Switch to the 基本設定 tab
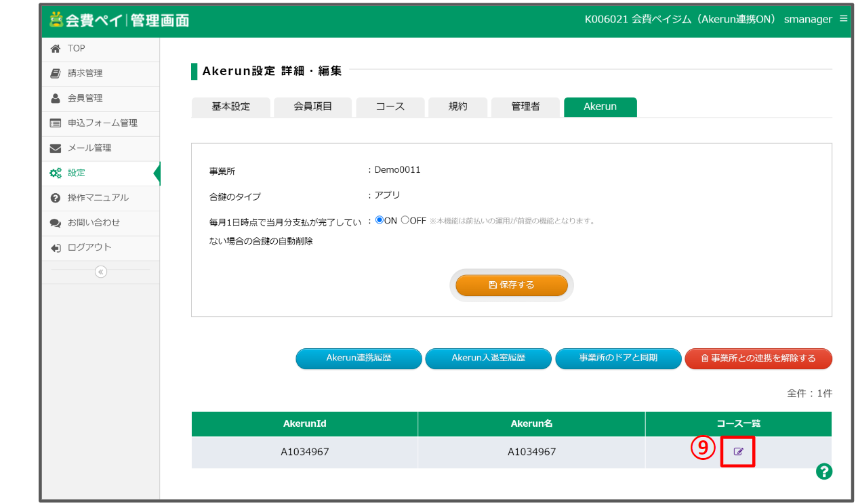The image size is (856, 504). pyautogui.click(x=230, y=107)
